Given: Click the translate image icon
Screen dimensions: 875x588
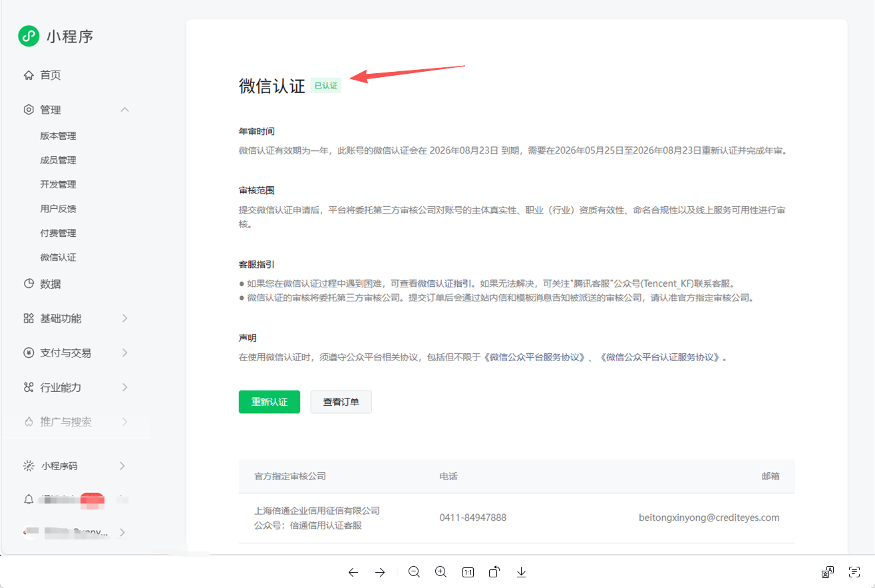Looking at the screenshot, I should (828, 572).
